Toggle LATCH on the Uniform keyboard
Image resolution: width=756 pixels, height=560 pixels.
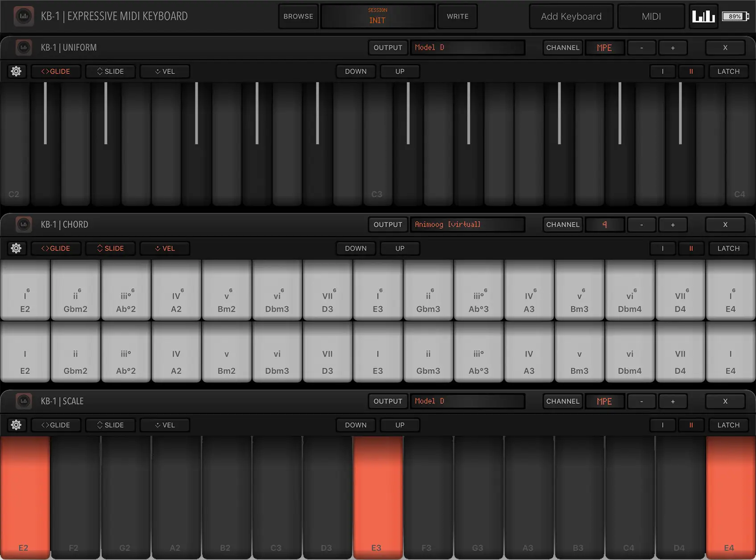728,71
